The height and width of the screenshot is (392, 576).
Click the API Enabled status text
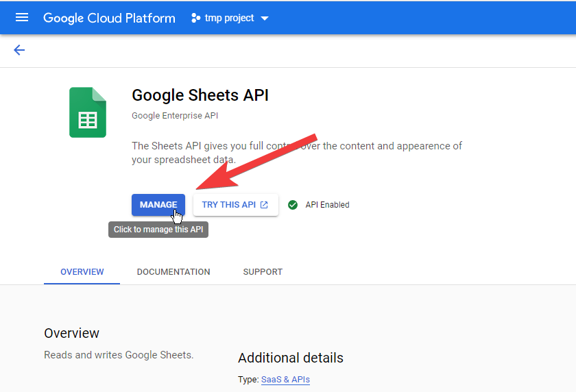(327, 205)
